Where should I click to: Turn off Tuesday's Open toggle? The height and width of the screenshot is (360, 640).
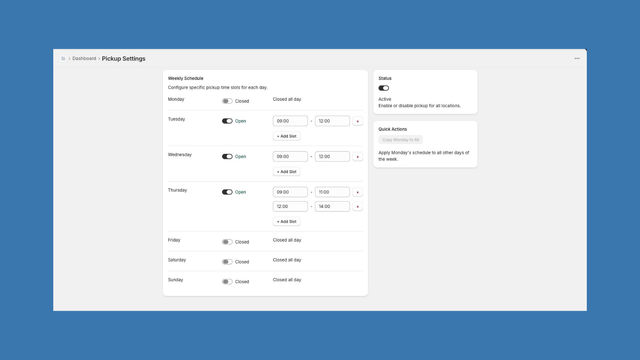coord(227,121)
